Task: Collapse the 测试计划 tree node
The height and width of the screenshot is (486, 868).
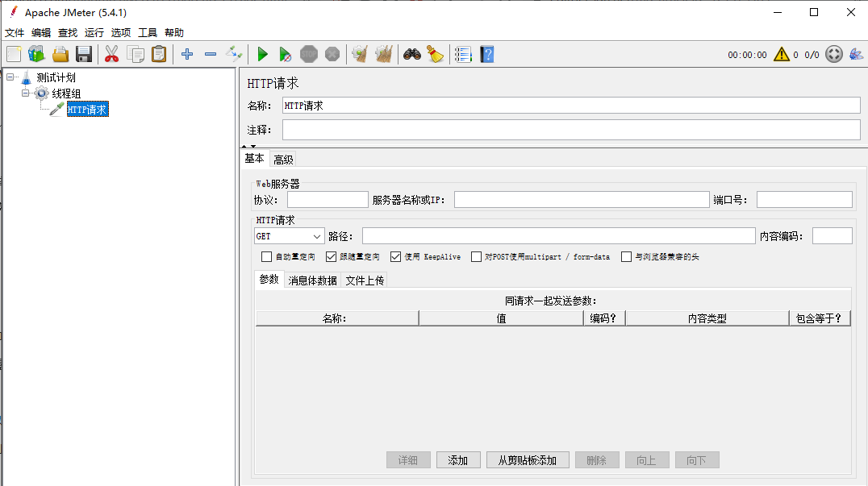Action: (x=10, y=77)
